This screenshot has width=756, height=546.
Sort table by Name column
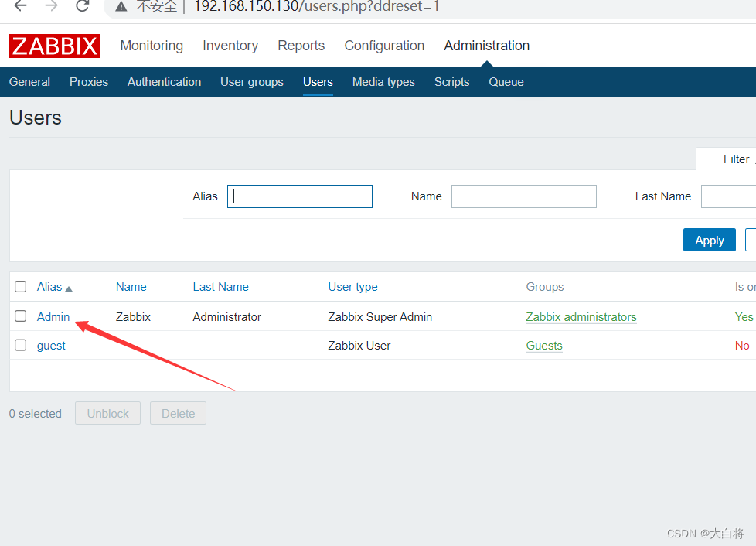[x=131, y=287]
